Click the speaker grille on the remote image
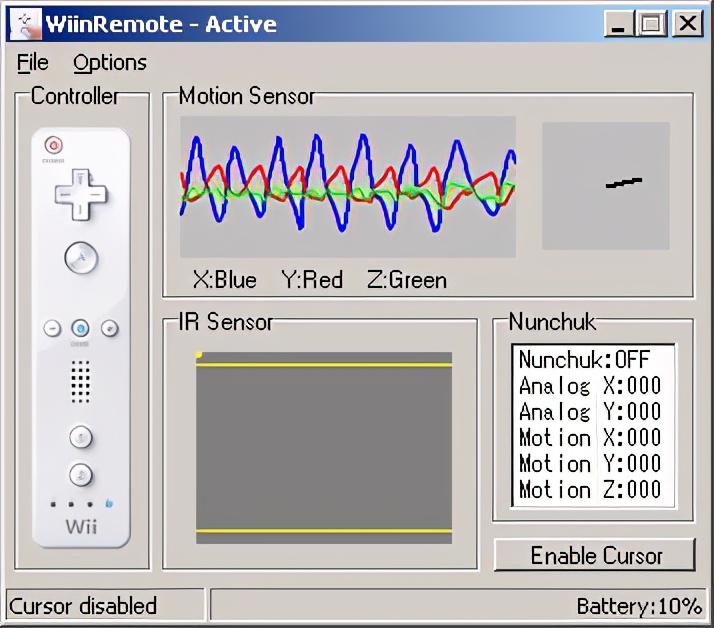The width and height of the screenshot is (714, 628). (81, 382)
